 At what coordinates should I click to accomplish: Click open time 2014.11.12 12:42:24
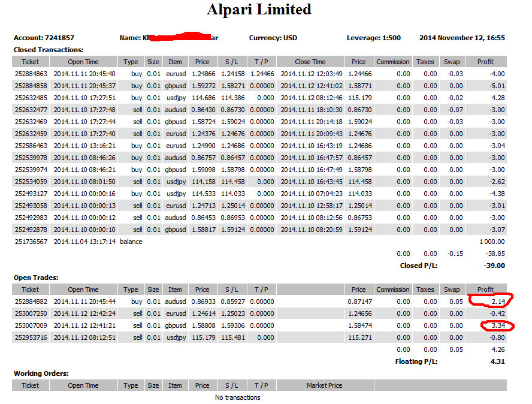[84, 313]
